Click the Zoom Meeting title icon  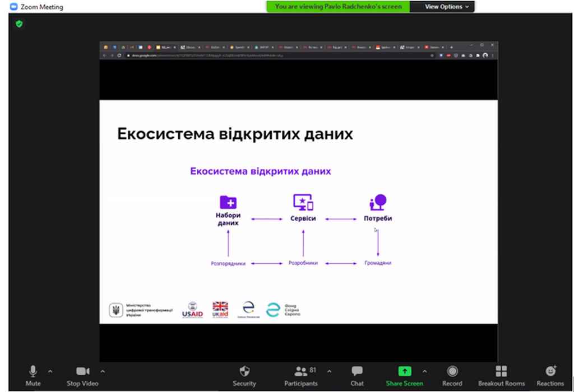[14, 7]
